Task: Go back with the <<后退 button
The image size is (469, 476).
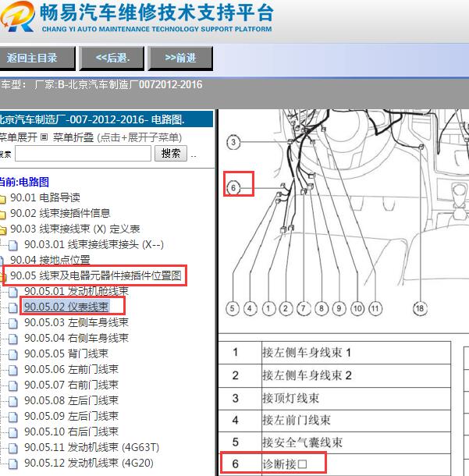Action: point(112,58)
